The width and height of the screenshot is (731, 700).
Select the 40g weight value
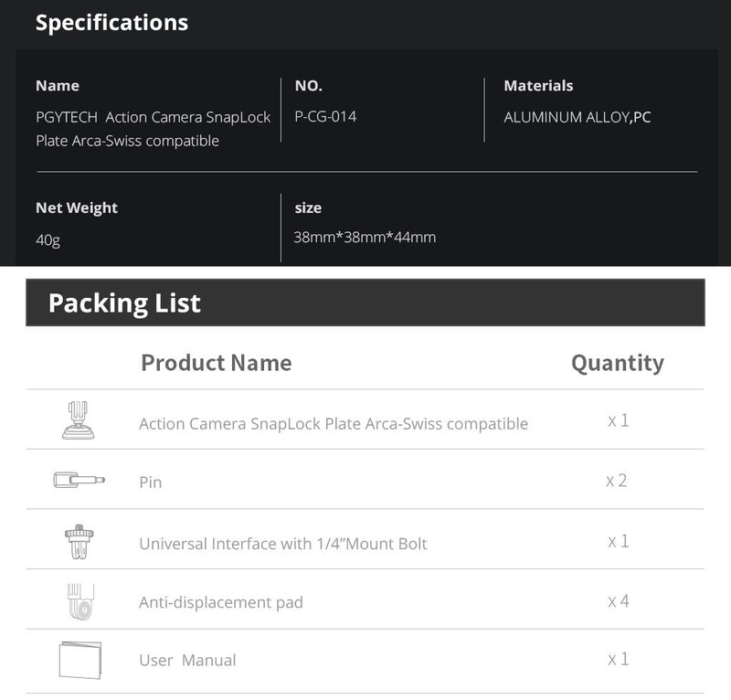pyautogui.click(x=48, y=240)
